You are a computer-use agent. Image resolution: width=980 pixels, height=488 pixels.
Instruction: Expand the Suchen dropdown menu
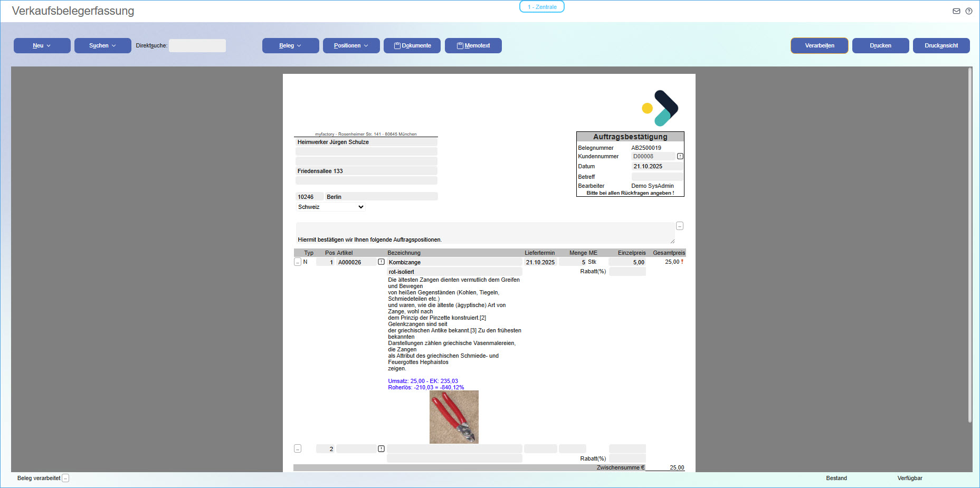pos(103,45)
